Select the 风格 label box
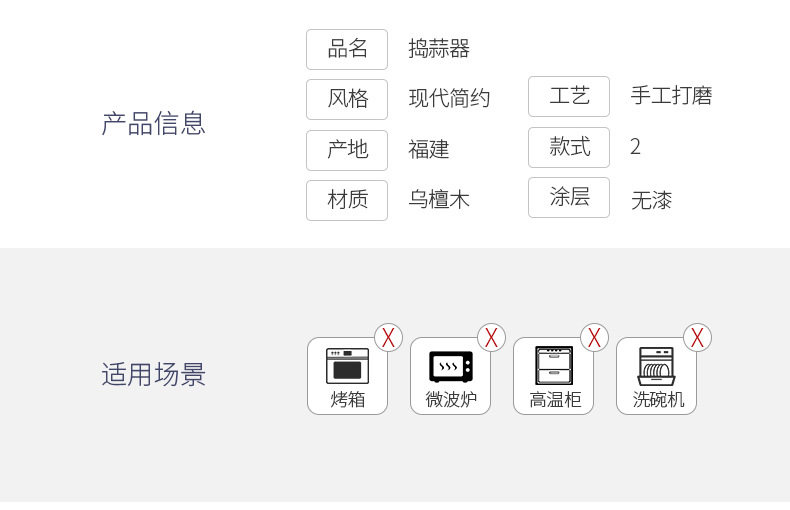 [x=347, y=99]
